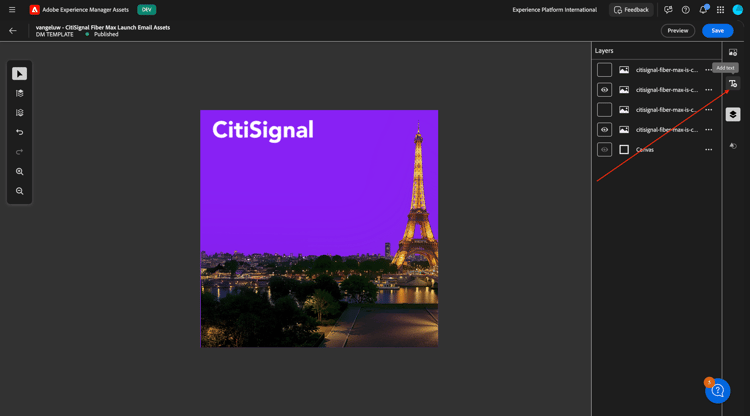Click Adobe Experience Manager Assets title
750x416 pixels.
[85, 10]
